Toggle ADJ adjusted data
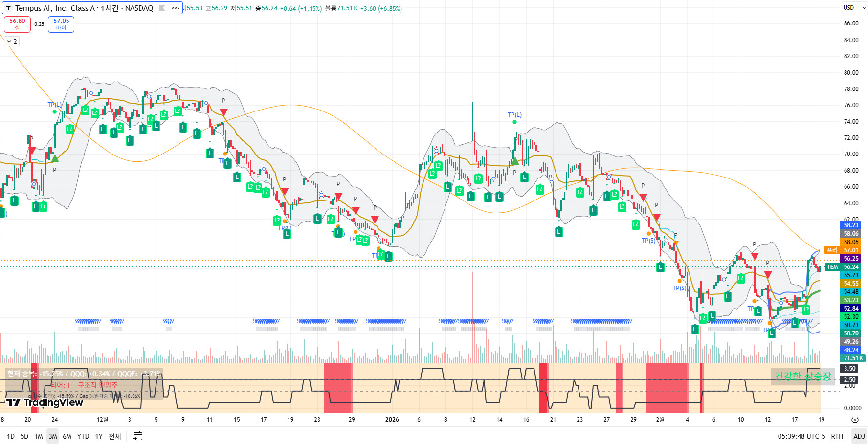 click(x=859, y=436)
